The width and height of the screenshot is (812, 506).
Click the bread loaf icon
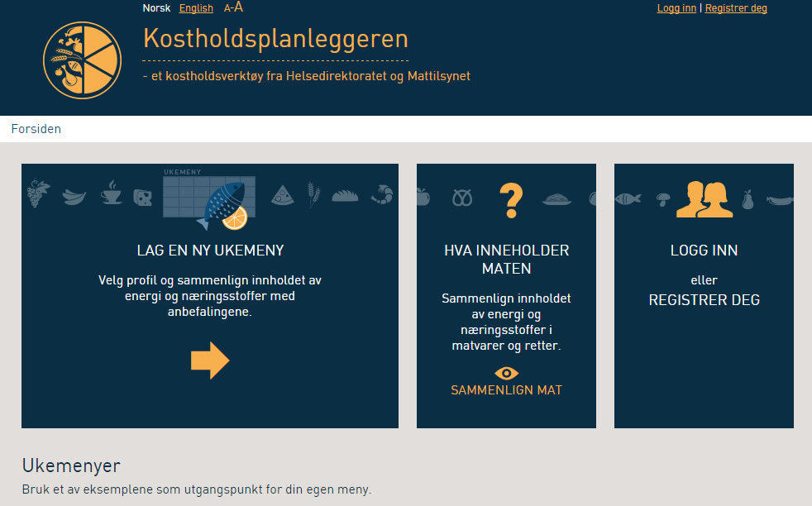coord(345,195)
